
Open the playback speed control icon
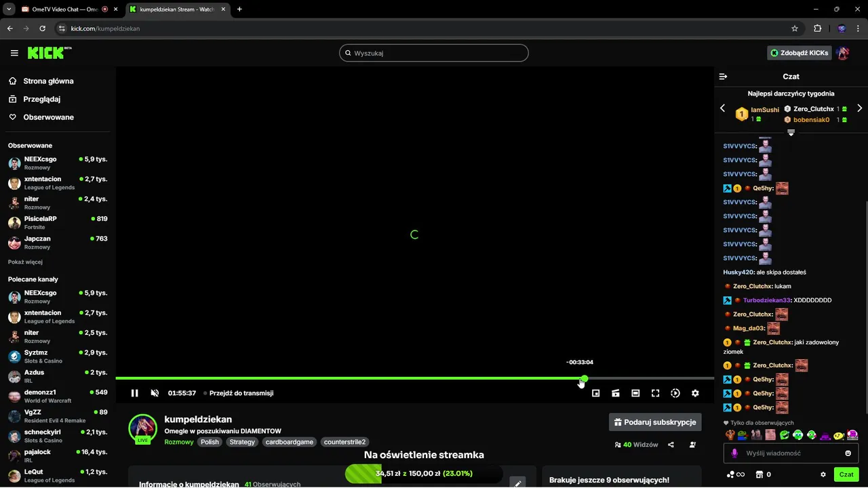tap(675, 393)
